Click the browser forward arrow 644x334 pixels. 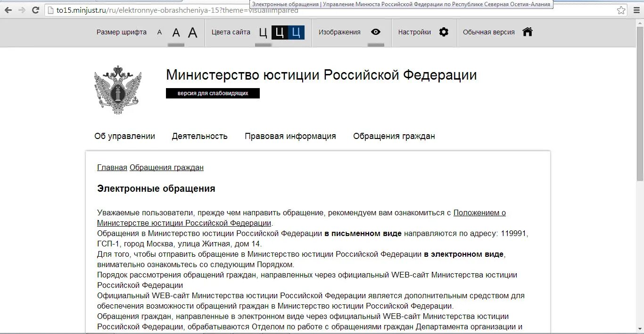22,10
